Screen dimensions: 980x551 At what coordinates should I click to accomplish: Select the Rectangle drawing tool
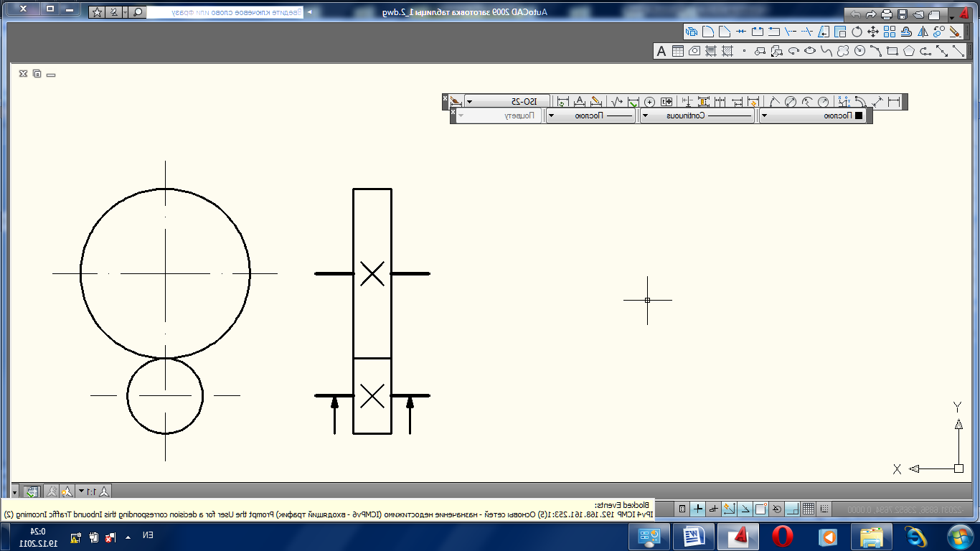point(892,50)
